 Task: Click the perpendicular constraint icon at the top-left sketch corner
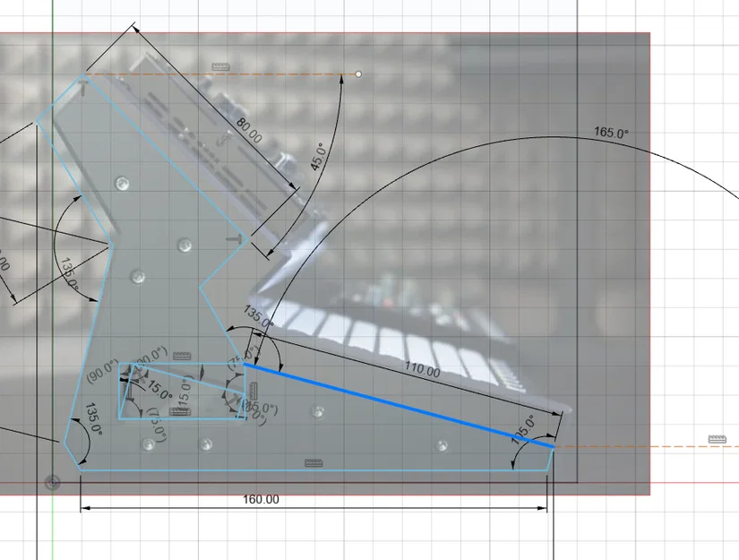(83, 88)
